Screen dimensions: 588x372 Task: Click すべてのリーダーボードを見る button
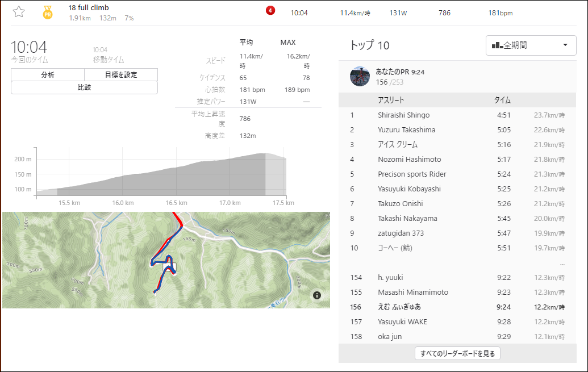click(457, 353)
